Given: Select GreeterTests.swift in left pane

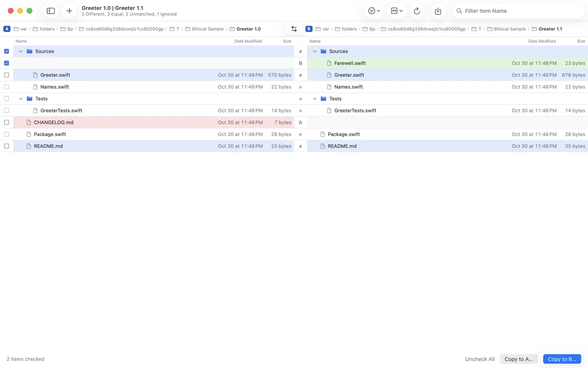Looking at the screenshot, I should pos(154,110).
